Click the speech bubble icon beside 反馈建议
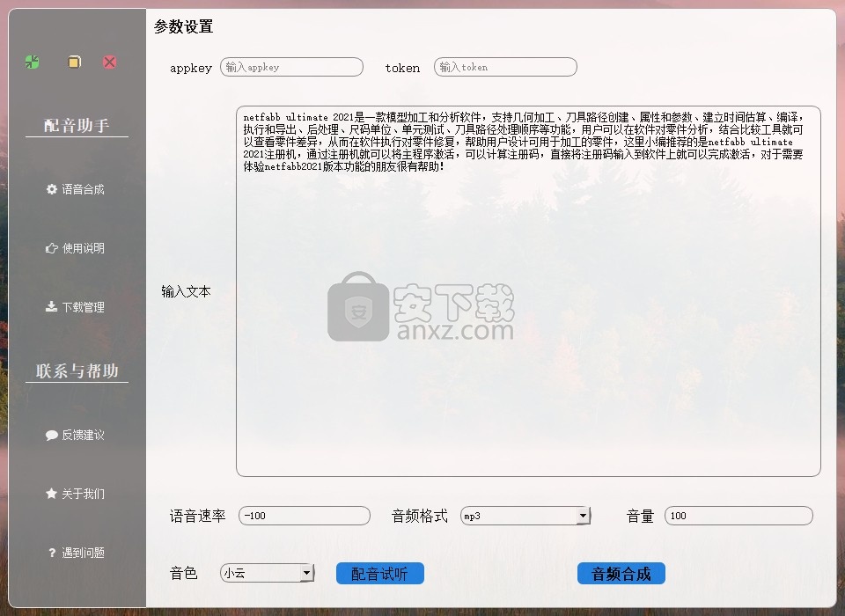Viewport: 845px width, 616px height. (52, 435)
